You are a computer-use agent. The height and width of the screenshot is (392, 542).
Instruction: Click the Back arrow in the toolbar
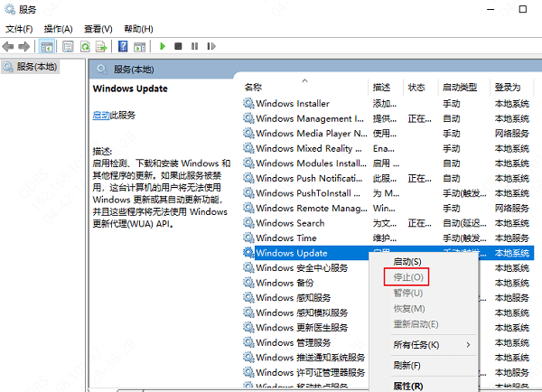point(8,46)
